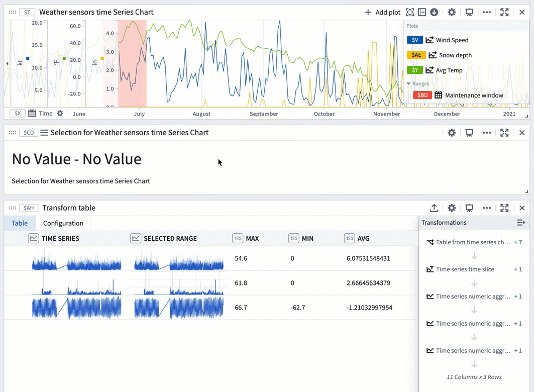Switch to the Configuration tab

pos(63,223)
